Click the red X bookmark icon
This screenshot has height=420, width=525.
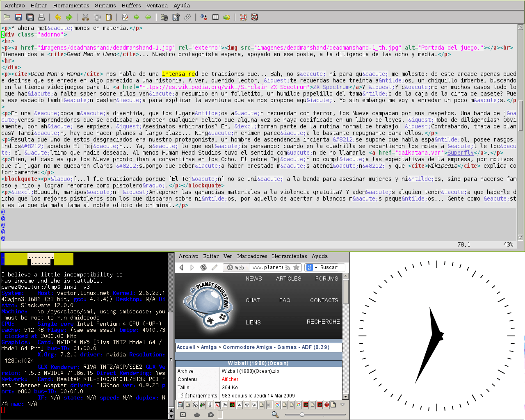point(217,405)
